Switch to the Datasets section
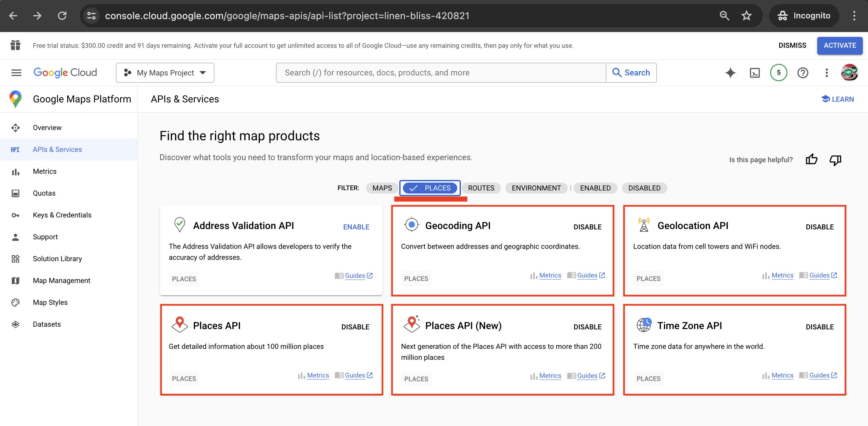The height and width of the screenshot is (426, 868). [x=47, y=324]
